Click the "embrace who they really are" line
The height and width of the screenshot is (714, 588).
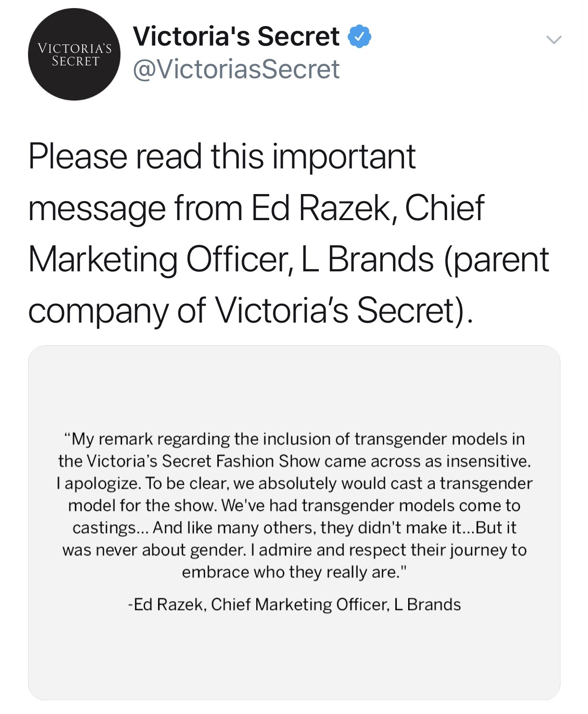[x=294, y=572]
